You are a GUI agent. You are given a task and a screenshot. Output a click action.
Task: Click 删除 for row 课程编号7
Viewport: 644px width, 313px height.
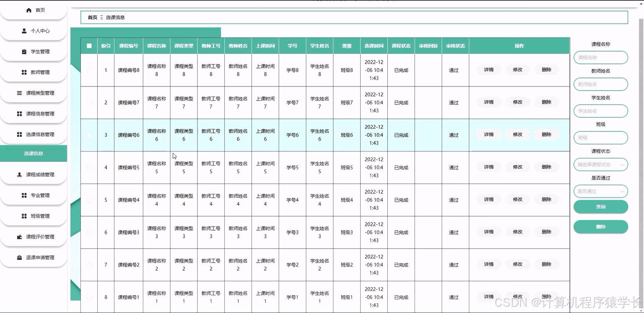point(546,102)
